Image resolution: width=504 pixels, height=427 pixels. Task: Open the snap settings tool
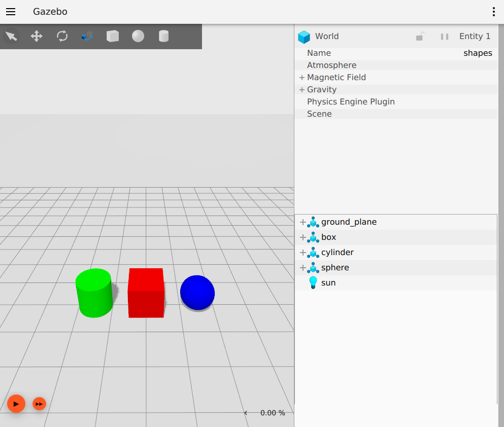[x=87, y=36]
